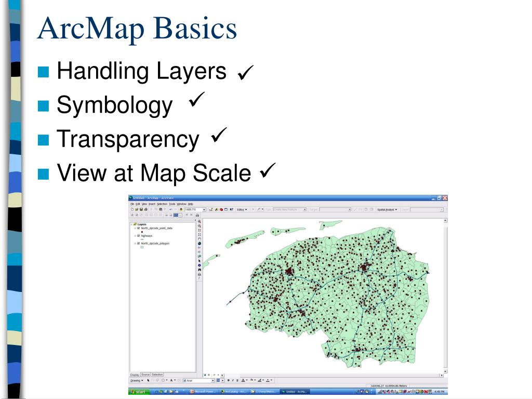The width and height of the screenshot is (532, 399).
Task: Open the Spatial Analyst dropdown
Action: [387, 210]
